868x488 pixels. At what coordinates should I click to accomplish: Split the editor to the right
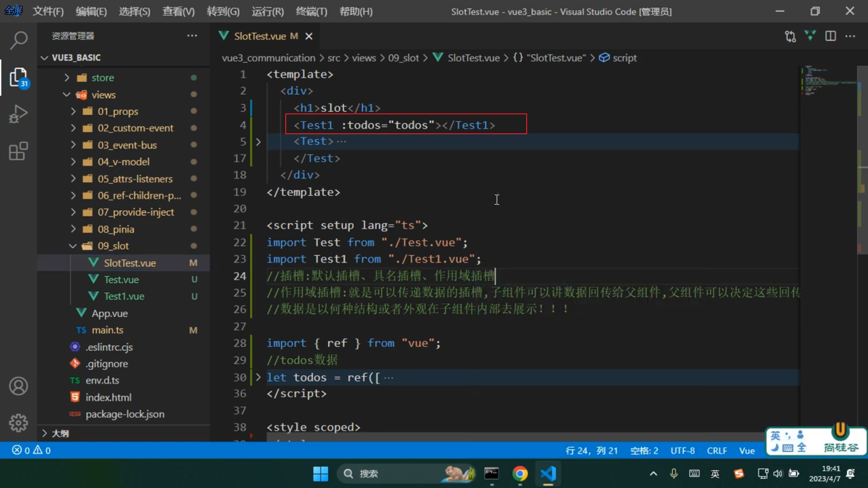(830, 36)
